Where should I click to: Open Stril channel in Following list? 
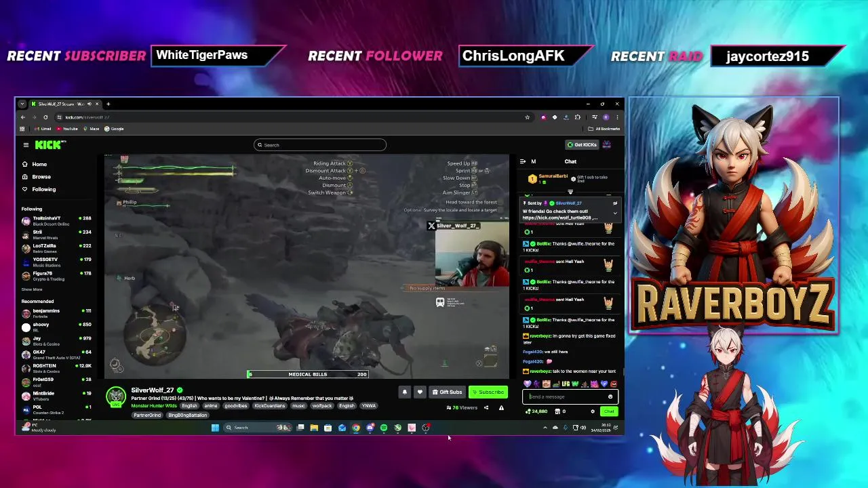coord(58,234)
